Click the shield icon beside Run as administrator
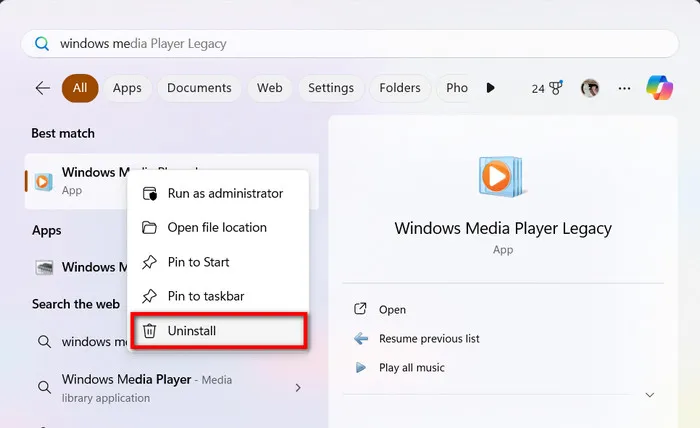700x428 pixels. 150,194
